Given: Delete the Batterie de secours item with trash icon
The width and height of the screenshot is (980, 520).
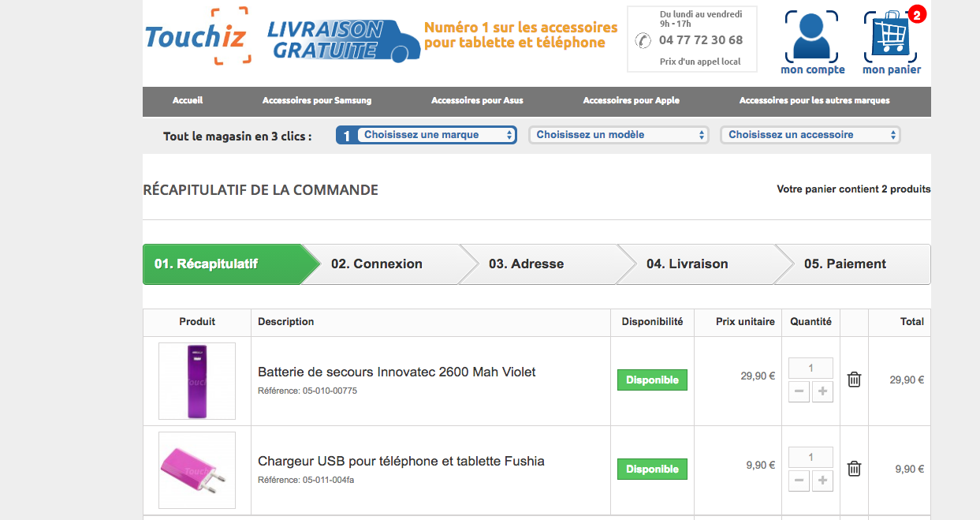Looking at the screenshot, I should [x=854, y=380].
